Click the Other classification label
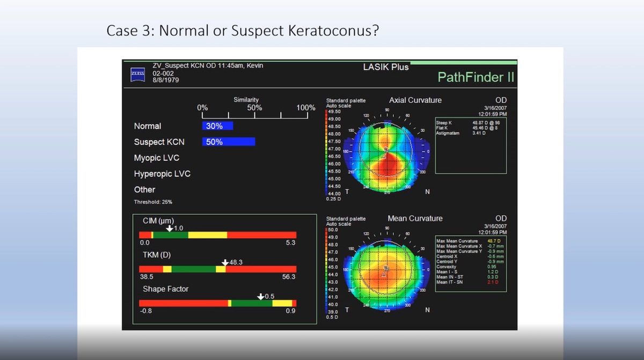 click(x=144, y=190)
